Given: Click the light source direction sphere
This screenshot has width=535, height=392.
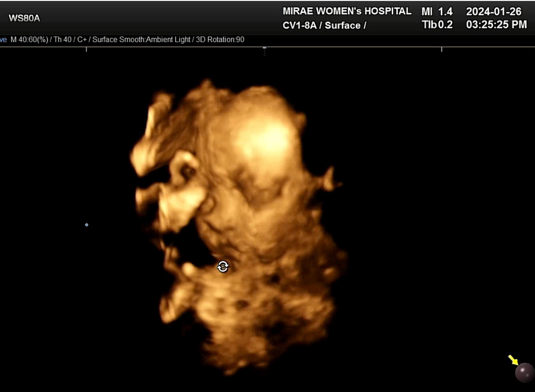Looking at the screenshot, I should click(524, 372).
